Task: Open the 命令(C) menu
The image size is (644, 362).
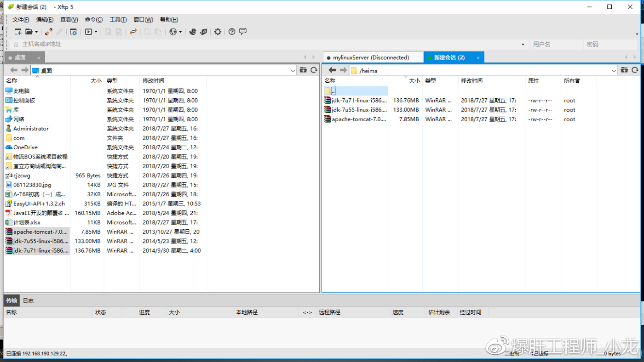Action: click(94, 20)
